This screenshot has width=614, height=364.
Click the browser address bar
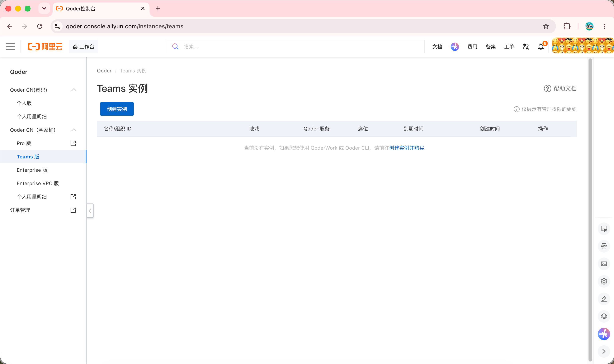(x=303, y=26)
